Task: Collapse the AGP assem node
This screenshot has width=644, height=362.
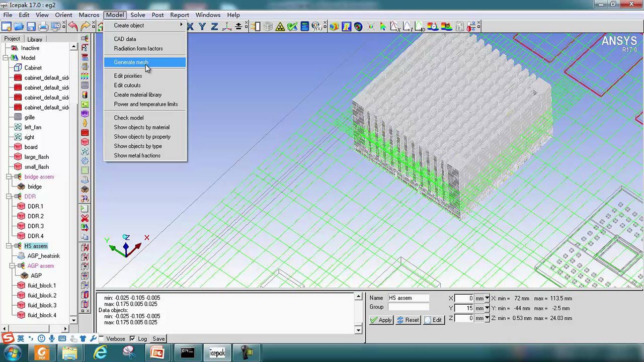Action: pyautogui.click(x=13, y=266)
